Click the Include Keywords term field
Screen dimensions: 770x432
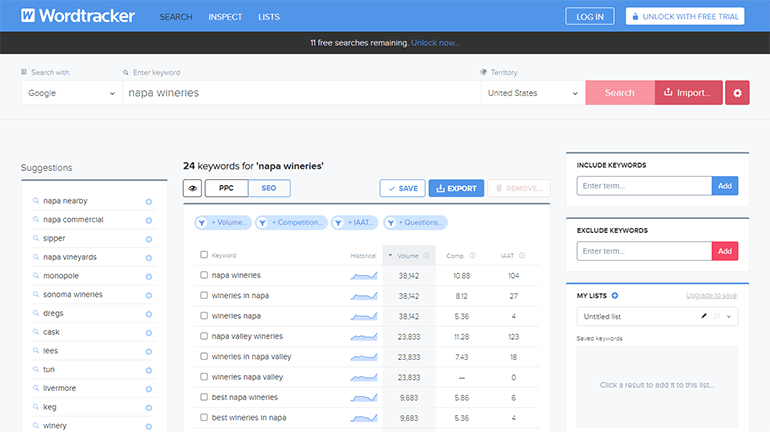point(644,186)
